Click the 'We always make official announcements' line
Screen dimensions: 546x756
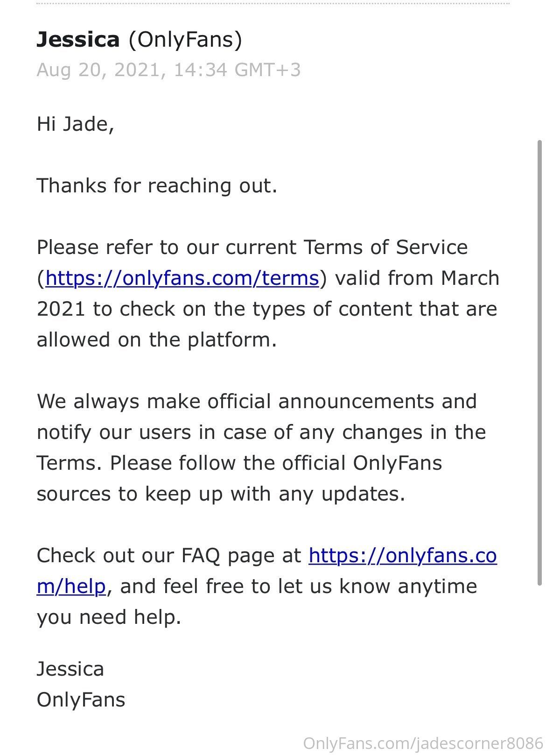pos(257,402)
